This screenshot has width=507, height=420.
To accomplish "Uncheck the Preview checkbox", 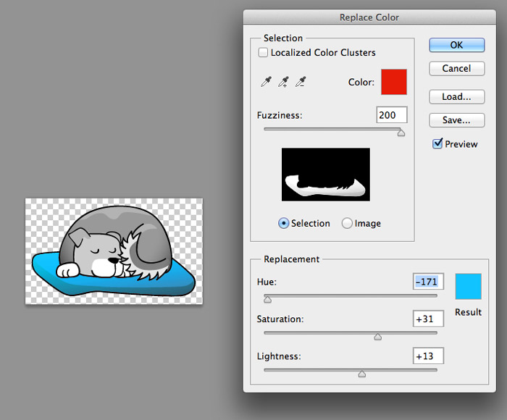I will 437,144.
